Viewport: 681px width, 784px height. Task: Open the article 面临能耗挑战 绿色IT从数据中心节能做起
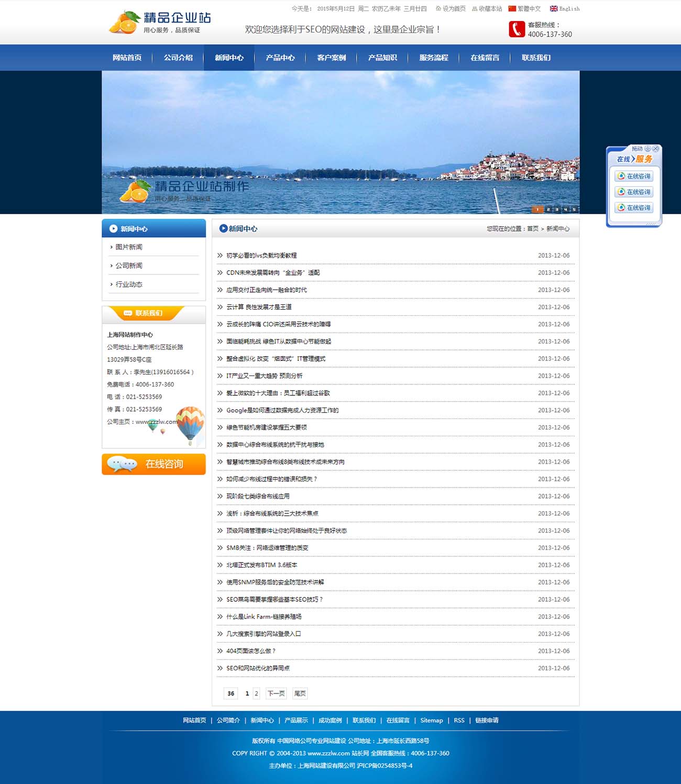point(279,341)
